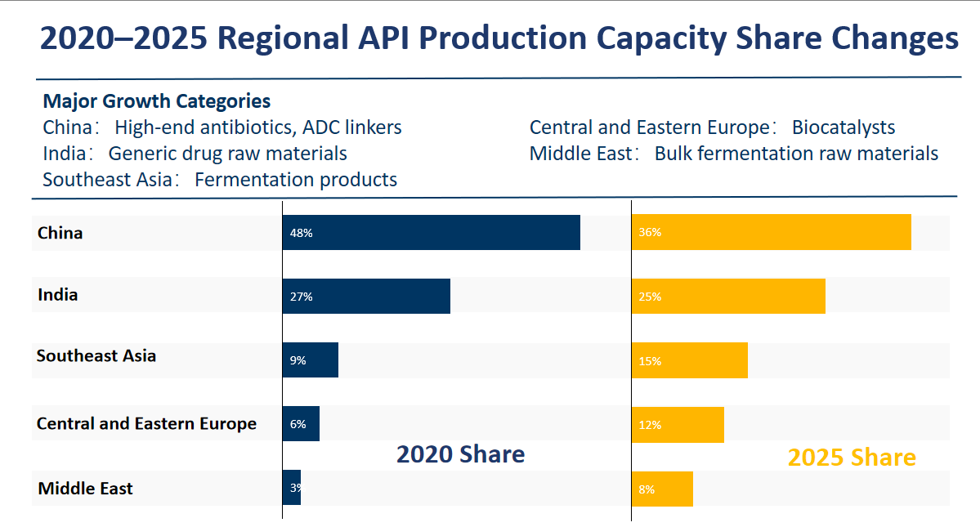Screen dimensions: 980x527
Task: Click the Middle East 3% bar
Action: (291, 488)
